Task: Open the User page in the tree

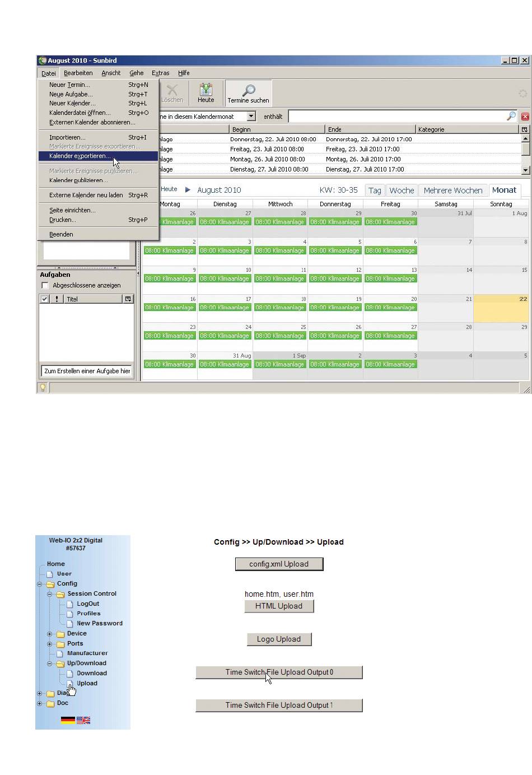Action: pos(64,574)
